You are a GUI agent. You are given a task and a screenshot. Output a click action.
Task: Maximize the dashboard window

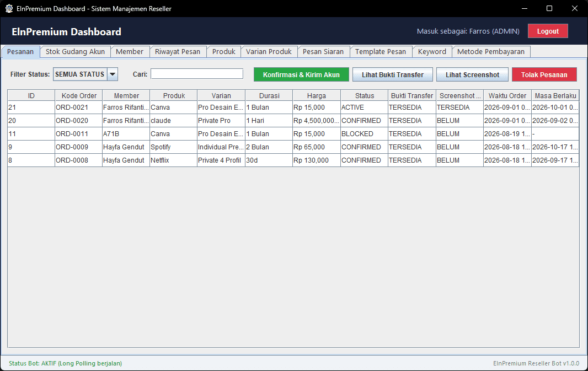tap(549, 8)
